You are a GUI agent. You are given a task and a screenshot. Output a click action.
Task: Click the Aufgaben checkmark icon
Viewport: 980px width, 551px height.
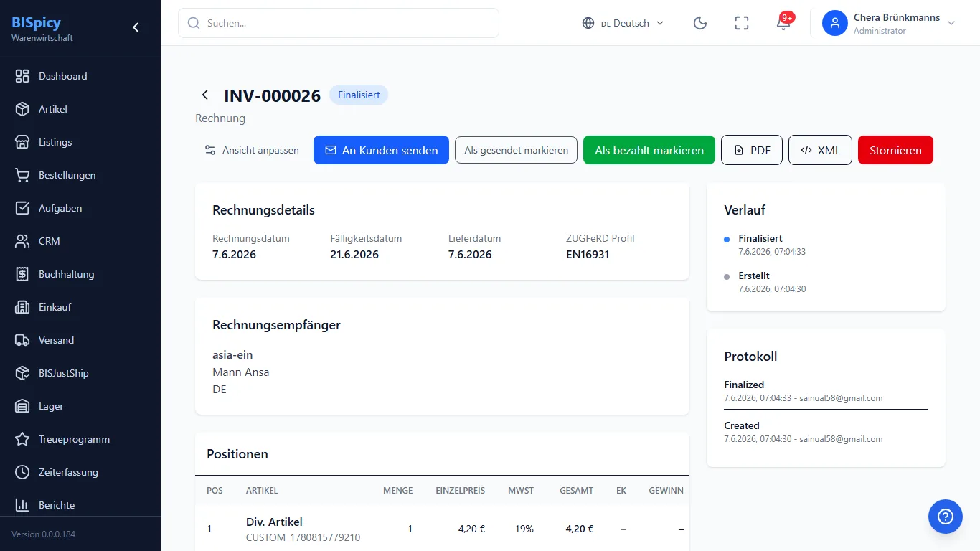pyautogui.click(x=22, y=208)
